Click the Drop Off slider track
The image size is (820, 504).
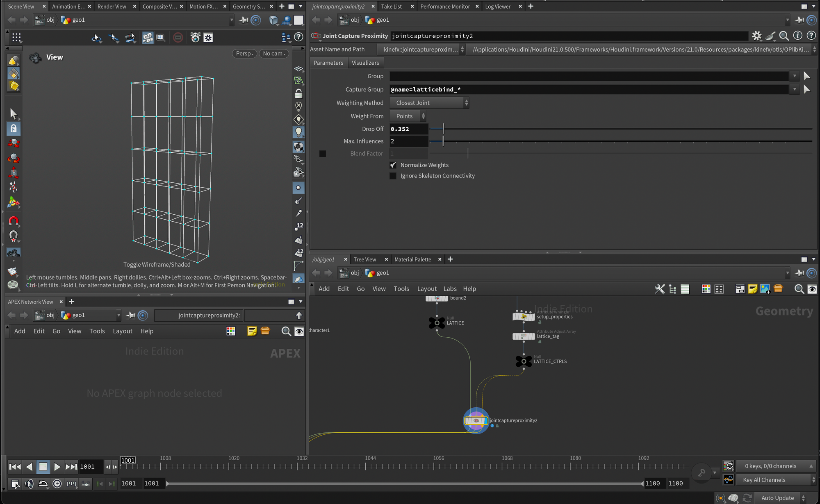615,129
